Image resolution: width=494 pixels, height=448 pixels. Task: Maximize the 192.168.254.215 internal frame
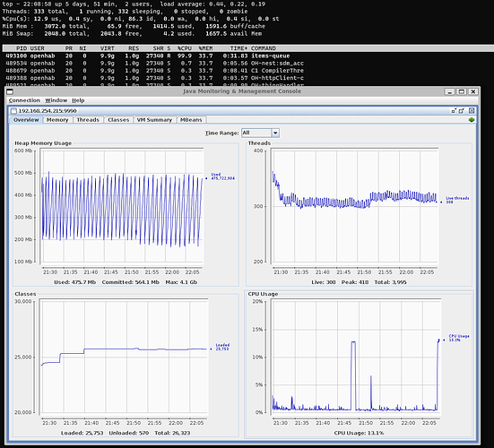tap(462, 110)
